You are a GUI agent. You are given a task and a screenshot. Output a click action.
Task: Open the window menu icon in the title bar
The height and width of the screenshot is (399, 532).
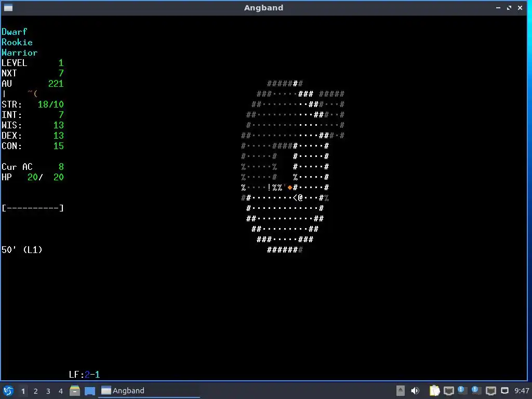[8, 7]
